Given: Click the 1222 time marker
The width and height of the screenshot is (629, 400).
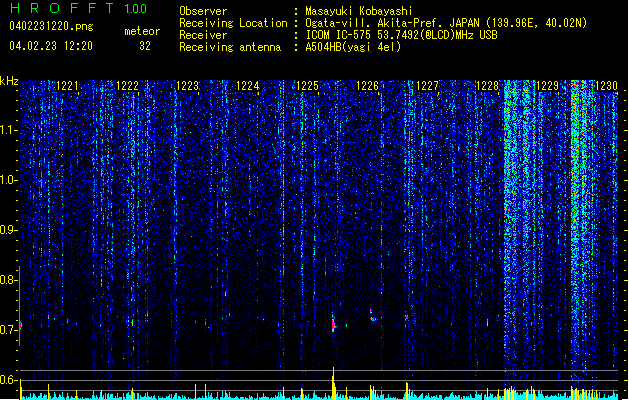Looking at the screenshot, I should click(127, 85).
